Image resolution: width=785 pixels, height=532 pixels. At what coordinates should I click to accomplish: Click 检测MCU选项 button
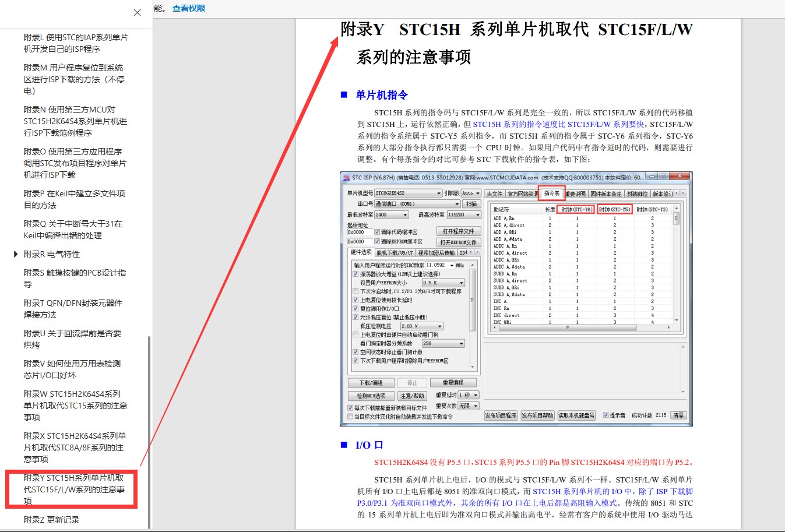click(371, 396)
